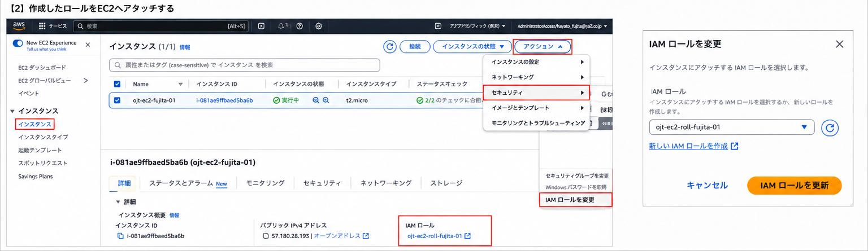
Task: Open the AdministratorAccess account menu
Action: point(562,26)
